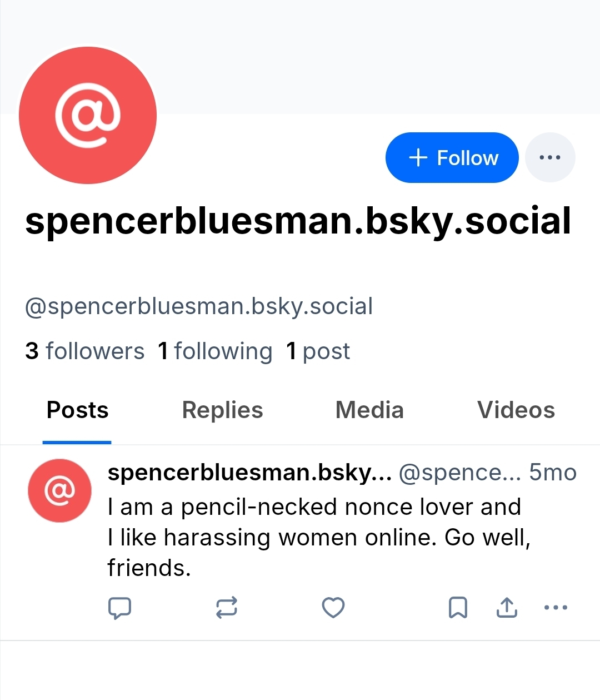
Task: Select the Posts tab
Action: click(77, 410)
